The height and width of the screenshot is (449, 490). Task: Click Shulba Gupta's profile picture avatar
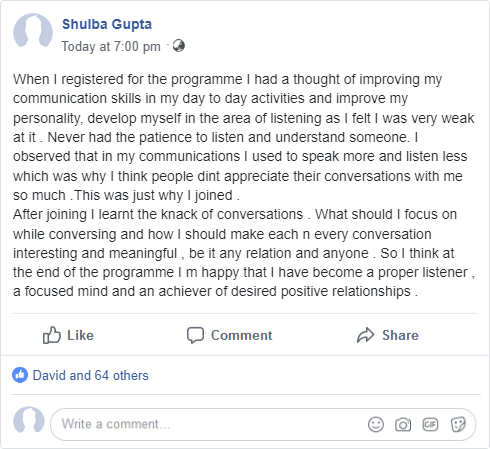pyautogui.click(x=33, y=32)
